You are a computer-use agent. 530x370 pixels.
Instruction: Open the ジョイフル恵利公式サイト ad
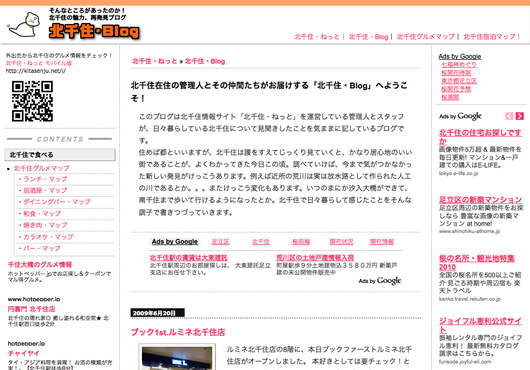click(480, 325)
